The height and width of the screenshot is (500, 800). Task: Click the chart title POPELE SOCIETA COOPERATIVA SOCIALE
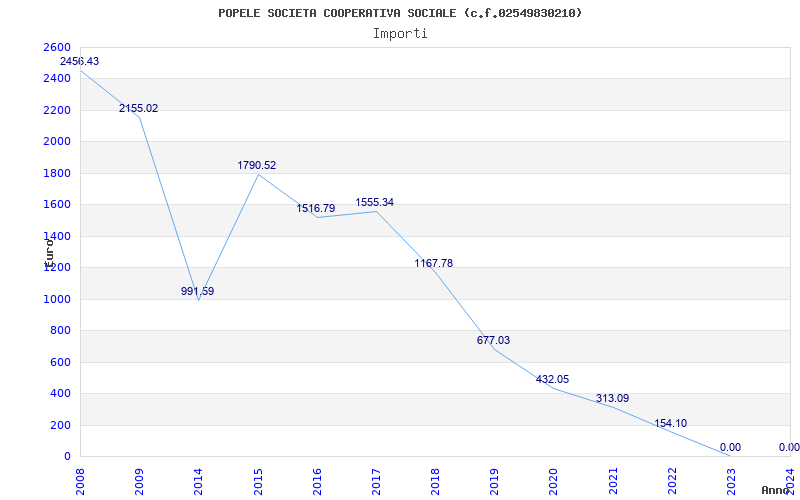[x=400, y=13]
